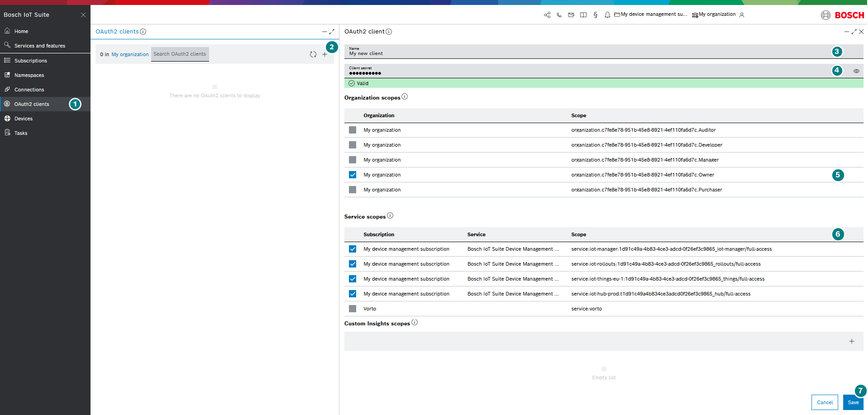The image size is (868, 415).
Task: Click the Services and features search icon
Action: click(7, 45)
